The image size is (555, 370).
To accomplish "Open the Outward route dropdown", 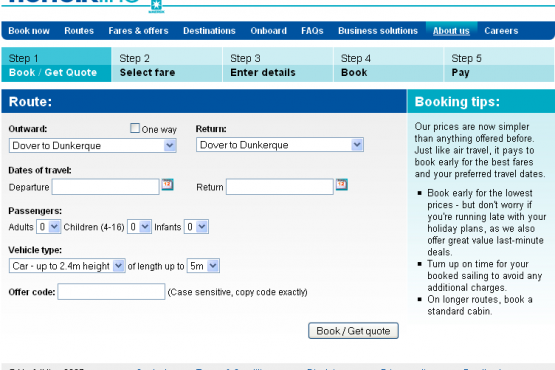I will (93, 146).
